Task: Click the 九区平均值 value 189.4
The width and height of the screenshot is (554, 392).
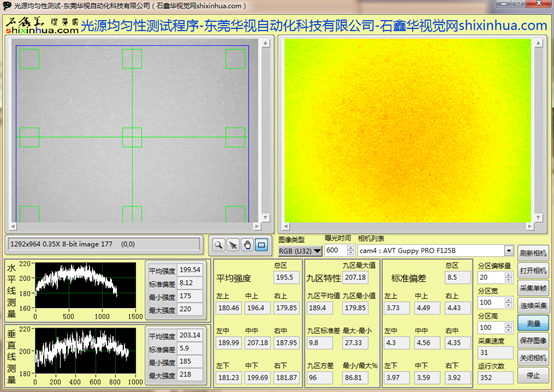Action: (x=319, y=308)
